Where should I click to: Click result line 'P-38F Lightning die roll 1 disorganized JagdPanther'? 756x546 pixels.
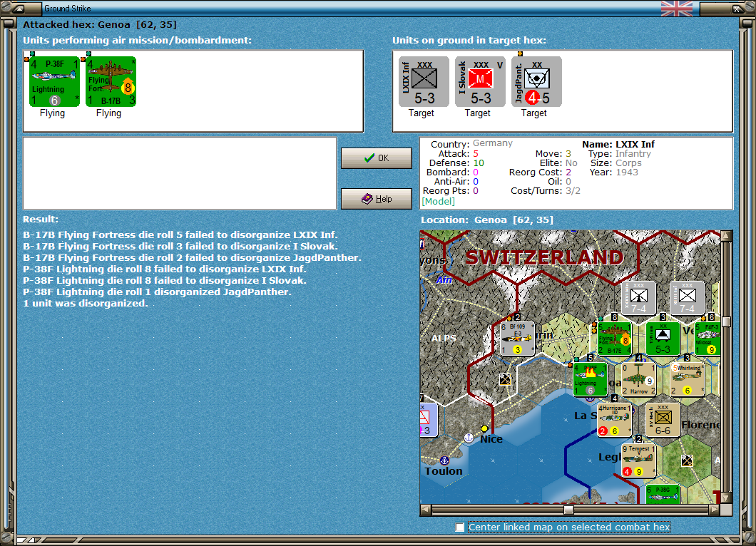click(157, 292)
